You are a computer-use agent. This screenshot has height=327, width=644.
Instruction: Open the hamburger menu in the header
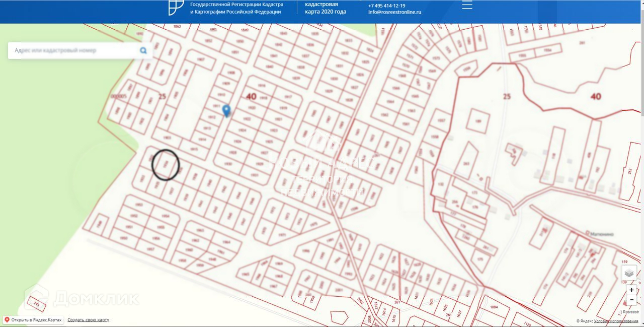[467, 5]
